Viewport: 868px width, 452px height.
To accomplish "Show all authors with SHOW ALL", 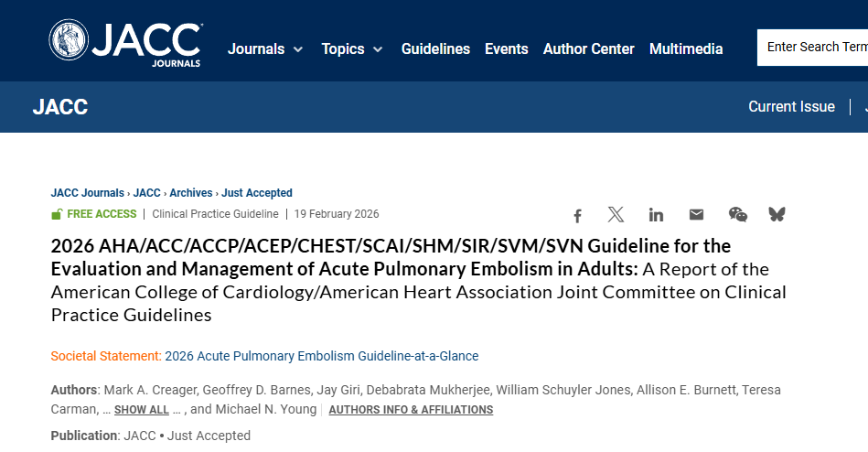I will [x=142, y=410].
